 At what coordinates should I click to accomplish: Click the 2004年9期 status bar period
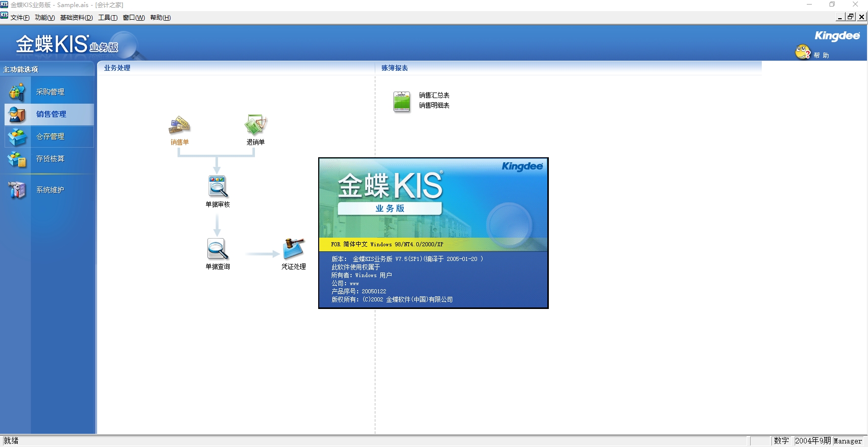pyautogui.click(x=813, y=441)
